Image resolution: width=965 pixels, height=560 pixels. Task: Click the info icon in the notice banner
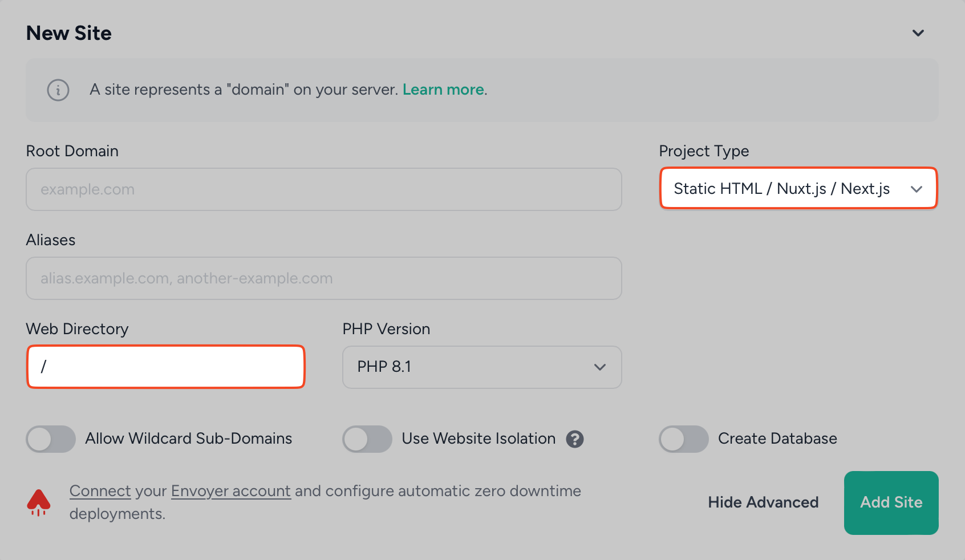(57, 90)
